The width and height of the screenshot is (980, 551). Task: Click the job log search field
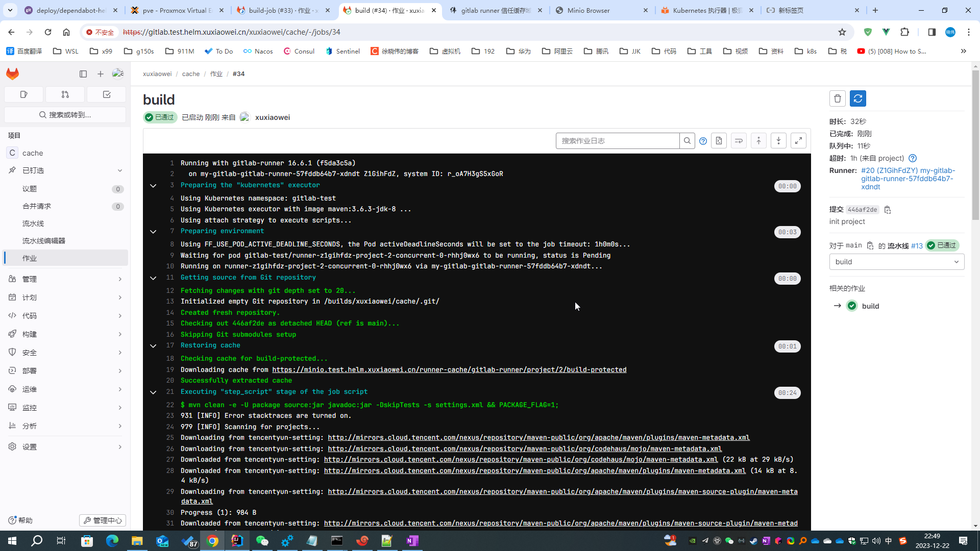pyautogui.click(x=617, y=141)
